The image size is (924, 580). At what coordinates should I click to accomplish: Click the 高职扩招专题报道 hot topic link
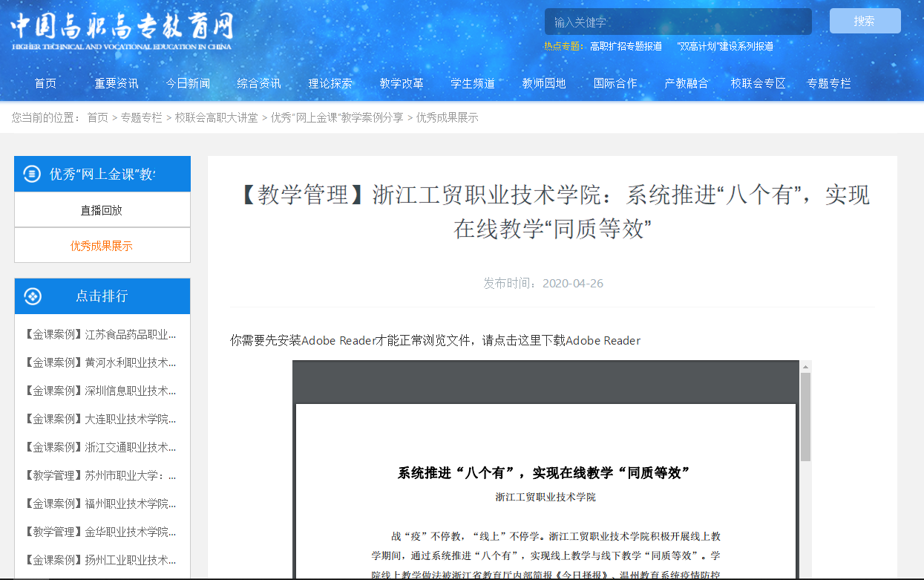(x=626, y=46)
